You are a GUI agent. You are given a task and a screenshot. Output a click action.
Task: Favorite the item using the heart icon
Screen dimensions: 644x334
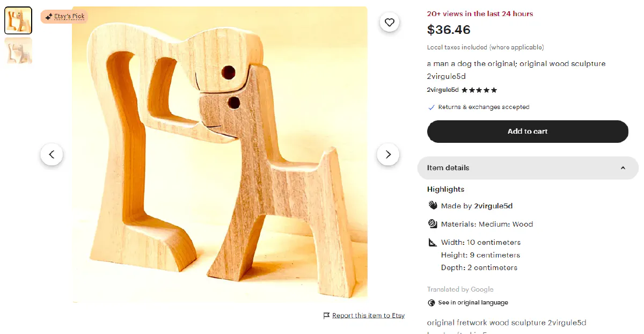(390, 22)
